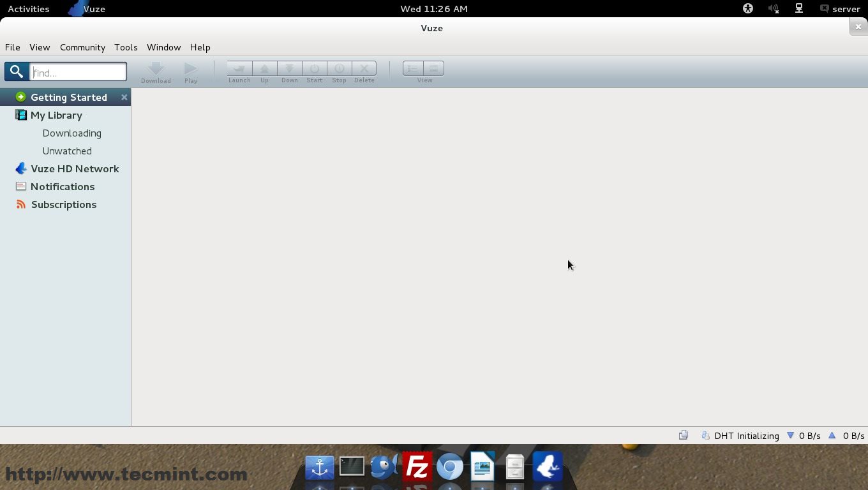Open the server user menu
This screenshot has height=490, width=868.
pos(840,9)
